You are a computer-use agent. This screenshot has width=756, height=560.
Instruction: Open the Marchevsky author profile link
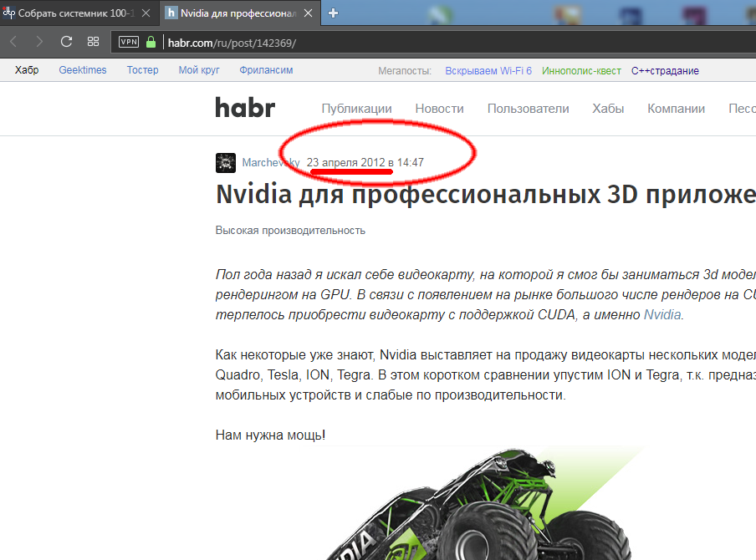pos(271,163)
